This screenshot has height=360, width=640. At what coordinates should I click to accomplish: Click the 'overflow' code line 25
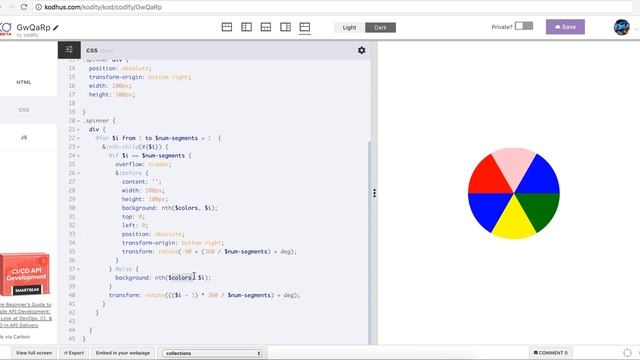(x=143, y=164)
